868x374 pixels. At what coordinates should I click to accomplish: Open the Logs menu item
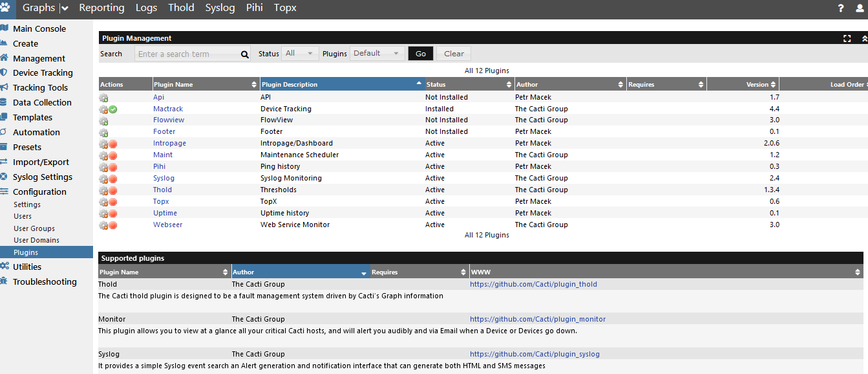coord(146,8)
